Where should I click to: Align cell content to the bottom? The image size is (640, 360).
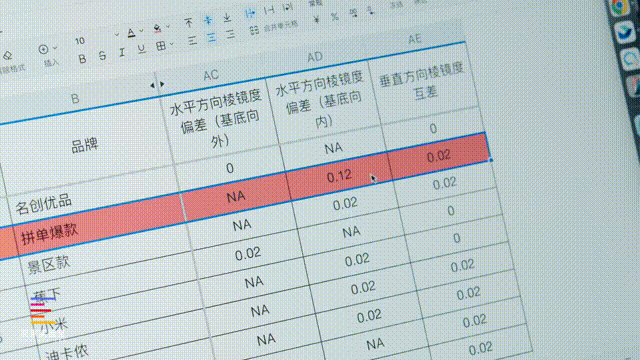click(227, 17)
